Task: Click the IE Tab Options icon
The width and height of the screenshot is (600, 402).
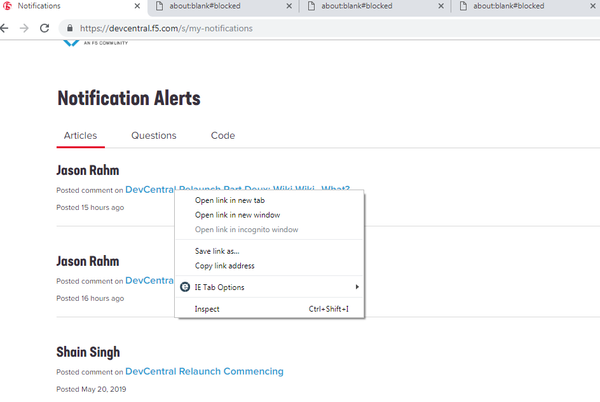Action: tap(184, 287)
